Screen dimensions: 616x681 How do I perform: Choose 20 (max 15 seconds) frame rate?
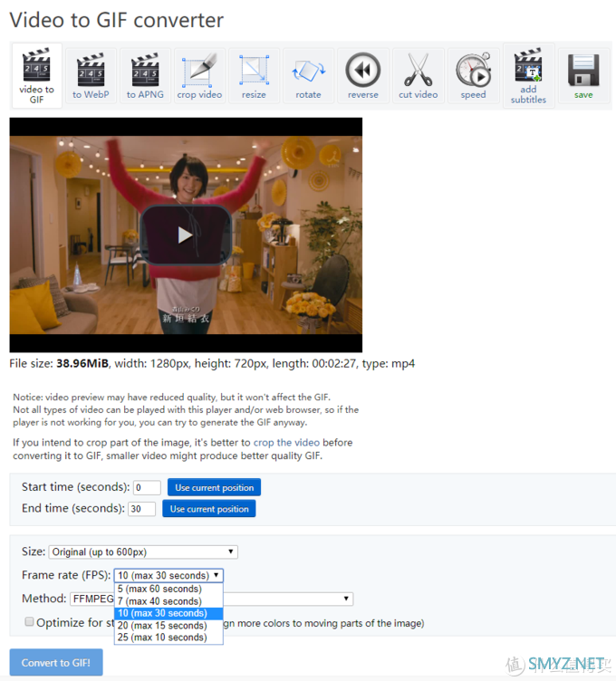[168, 626]
